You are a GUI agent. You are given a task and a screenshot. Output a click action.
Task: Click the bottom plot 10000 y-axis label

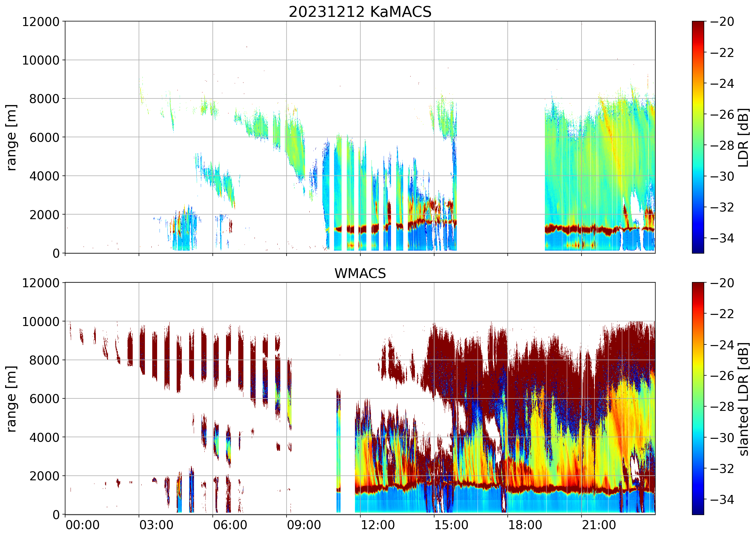tap(41, 322)
